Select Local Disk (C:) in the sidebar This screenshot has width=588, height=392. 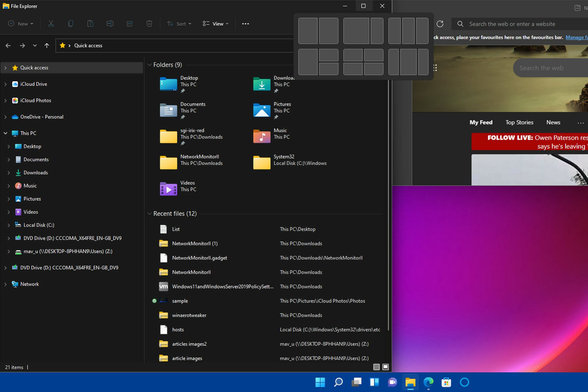(39, 225)
